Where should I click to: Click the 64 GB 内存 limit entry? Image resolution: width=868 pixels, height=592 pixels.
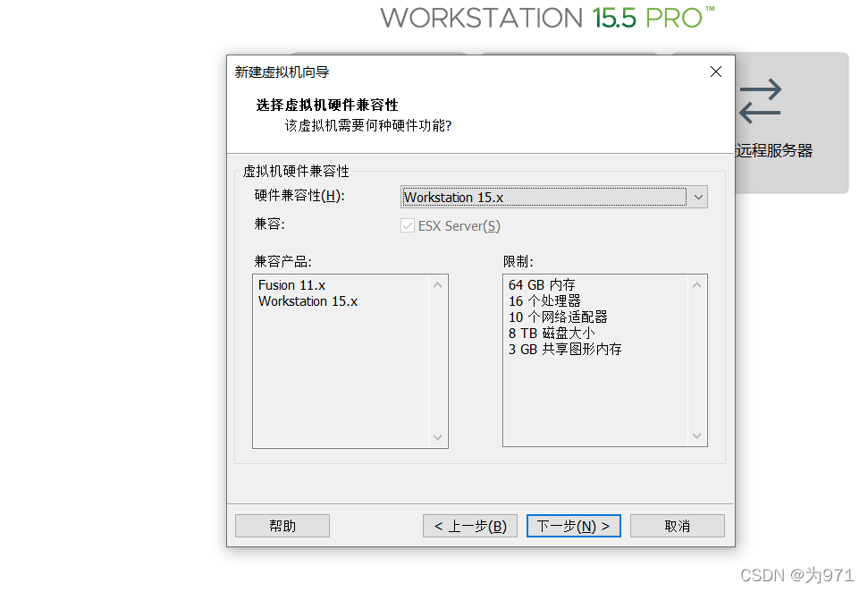pos(542,285)
